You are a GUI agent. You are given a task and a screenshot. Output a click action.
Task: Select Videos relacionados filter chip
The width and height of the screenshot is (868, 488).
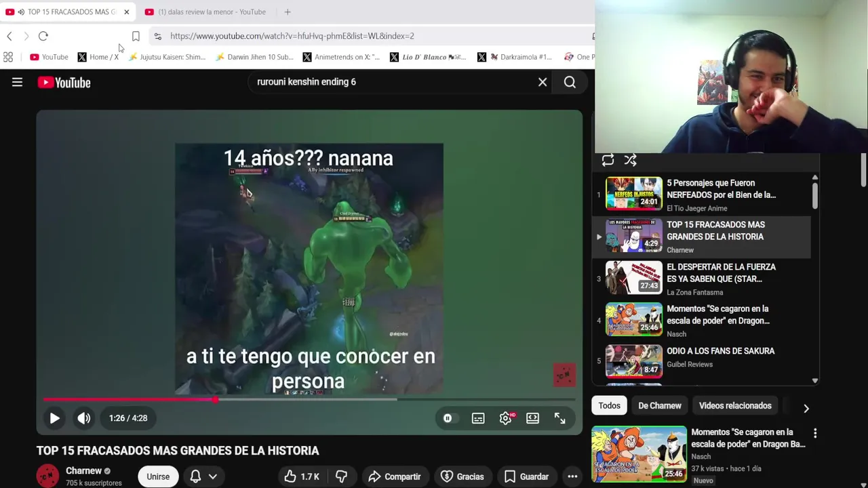click(x=735, y=405)
